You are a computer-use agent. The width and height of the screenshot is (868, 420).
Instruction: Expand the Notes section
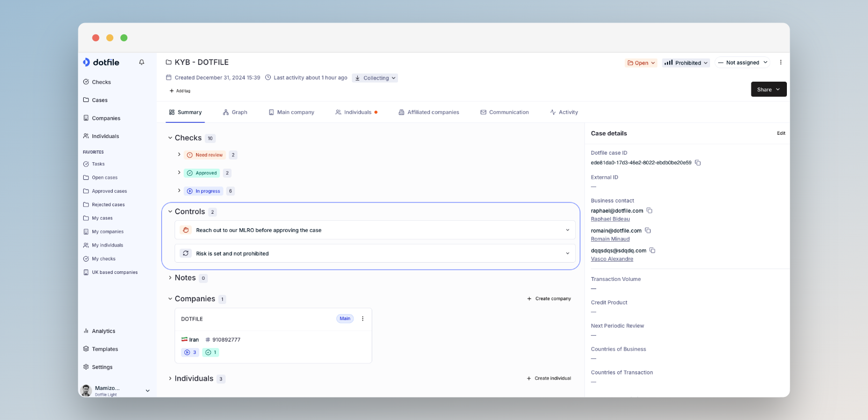point(170,278)
